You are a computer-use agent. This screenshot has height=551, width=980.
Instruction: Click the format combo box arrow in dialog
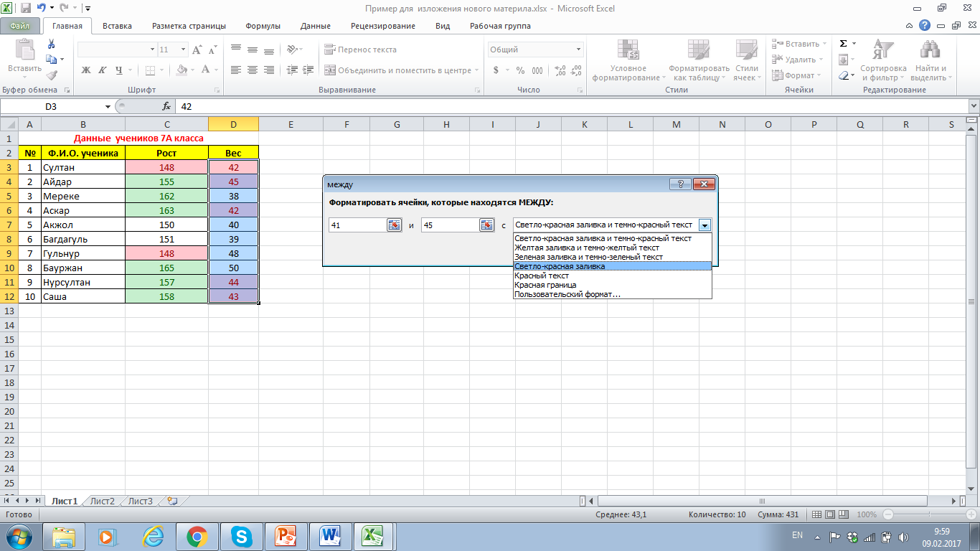(x=705, y=225)
